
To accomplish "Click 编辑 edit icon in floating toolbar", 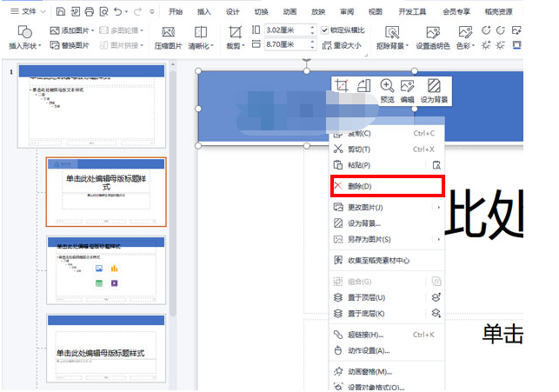I will coord(407,91).
